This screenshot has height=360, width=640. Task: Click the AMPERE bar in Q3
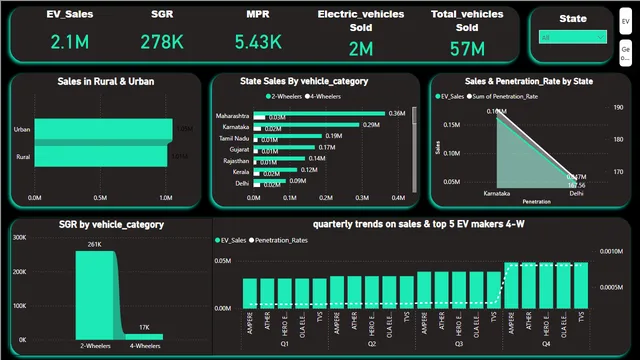pos(424,290)
